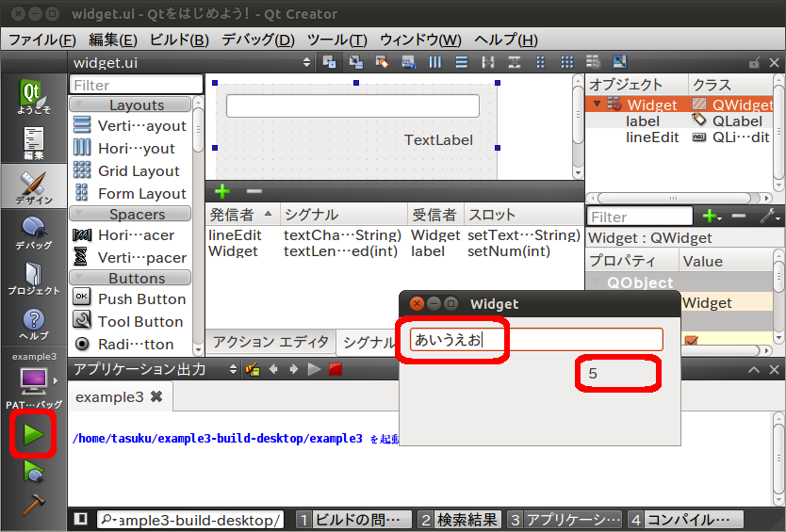Click the widget box Filter field
The height and width of the screenshot is (532, 786).
[135, 85]
